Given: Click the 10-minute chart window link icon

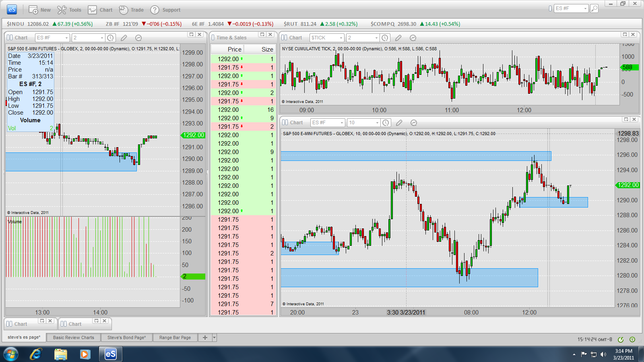Looking at the screenshot, I should coord(285,122).
